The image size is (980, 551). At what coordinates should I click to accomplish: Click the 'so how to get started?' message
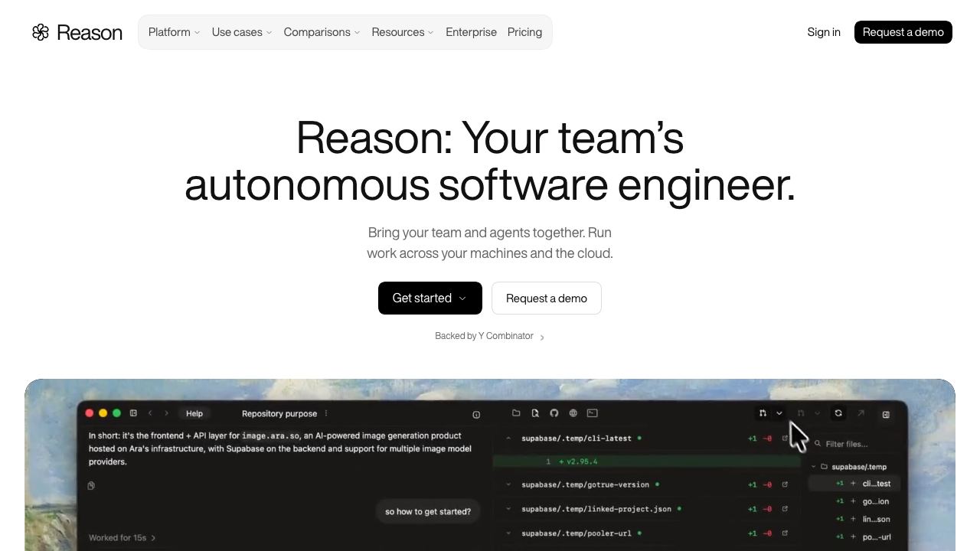428,511
